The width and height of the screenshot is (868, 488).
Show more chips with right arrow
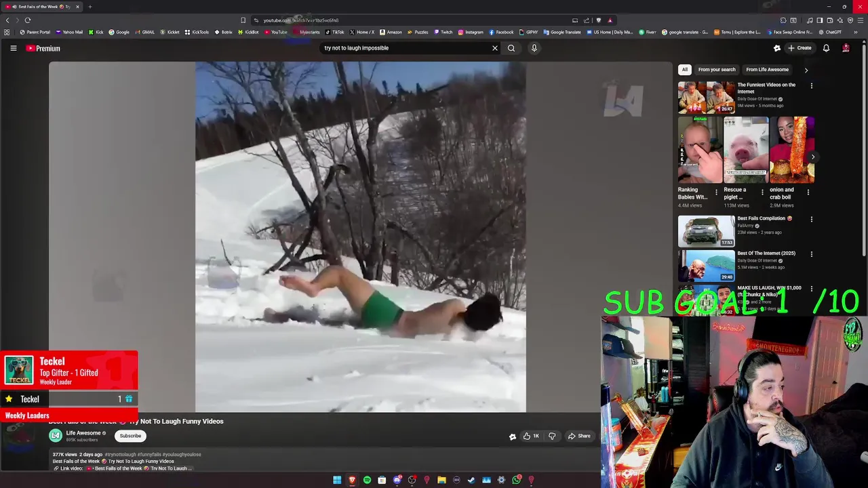pyautogui.click(x=806, y=70)
